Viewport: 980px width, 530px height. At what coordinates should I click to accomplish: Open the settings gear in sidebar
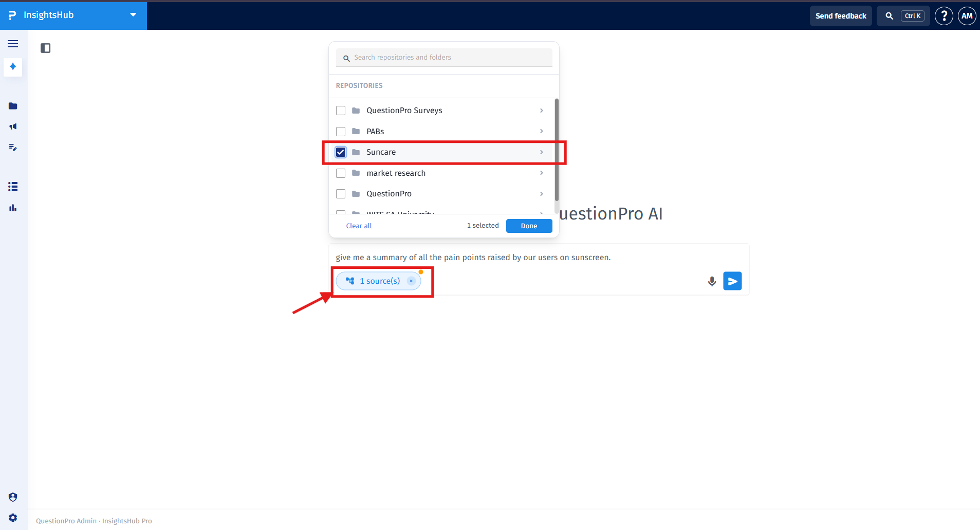[x=13, y=518]
